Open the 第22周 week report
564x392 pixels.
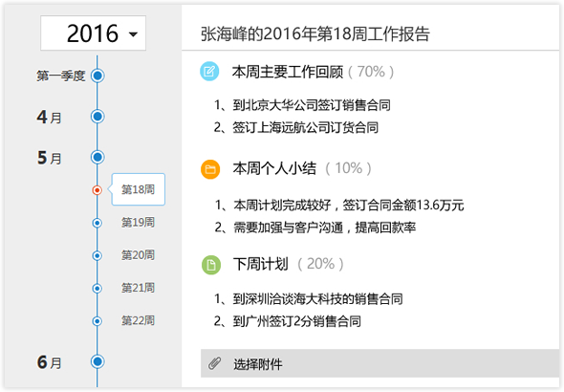tap(138, 320)
